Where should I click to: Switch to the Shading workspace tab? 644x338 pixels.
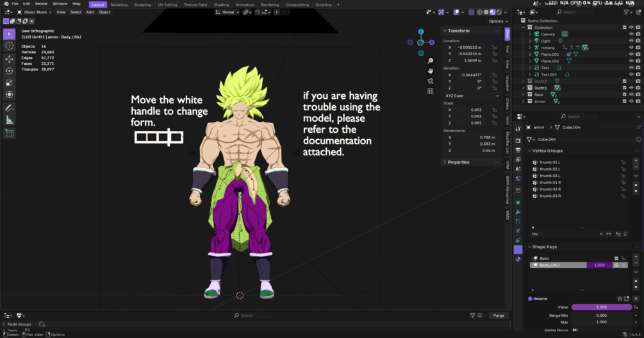point(221,4)
